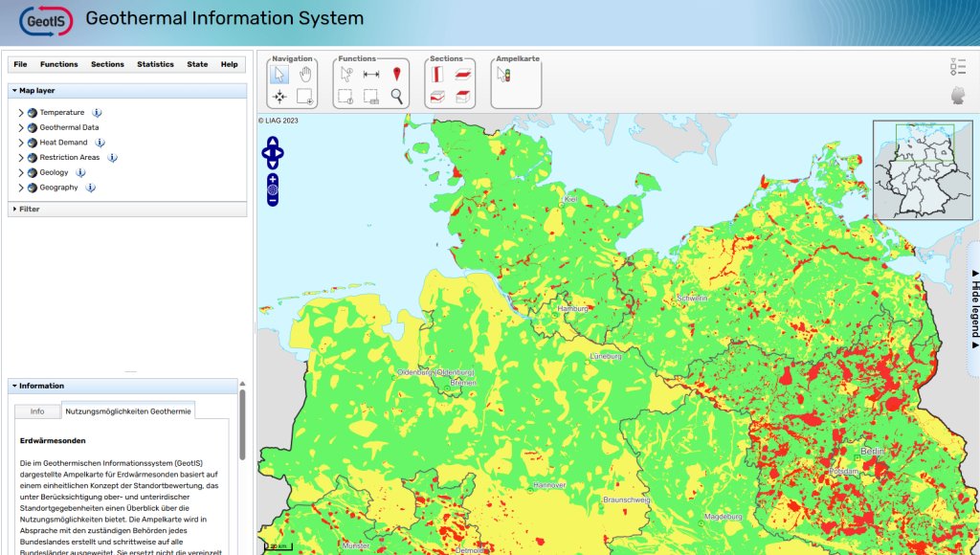Image resolution: width=980 pixels, height=555 pixels.
Task: Select the vertical section tool in Sections
Action: 436,76
